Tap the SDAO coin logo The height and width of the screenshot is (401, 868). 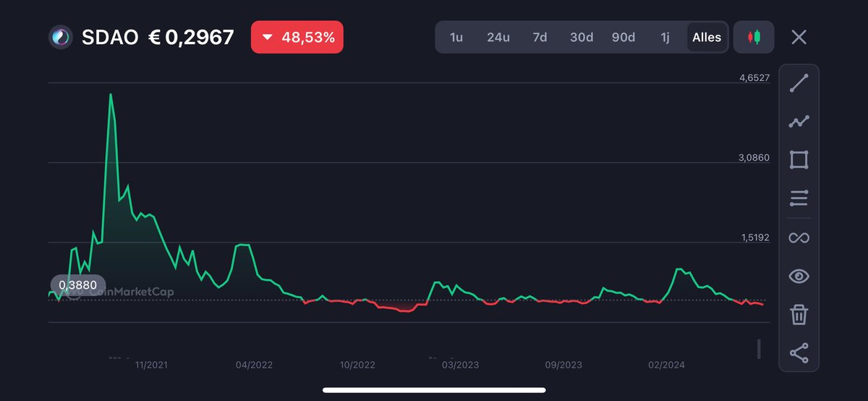(x=60, y=37)
